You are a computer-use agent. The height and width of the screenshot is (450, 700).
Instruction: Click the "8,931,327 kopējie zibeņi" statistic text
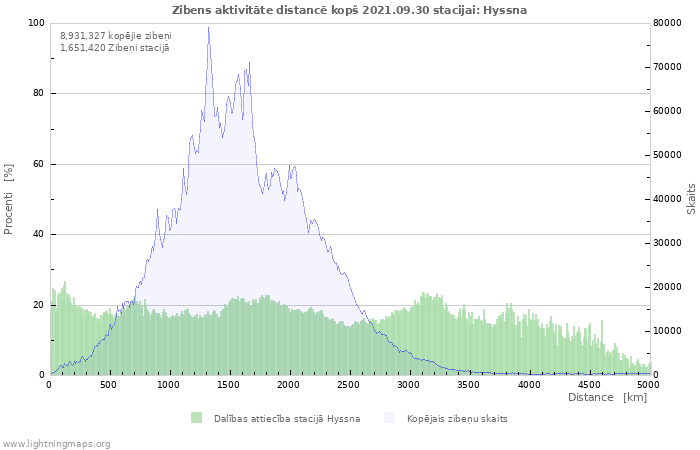pos(115,35)
